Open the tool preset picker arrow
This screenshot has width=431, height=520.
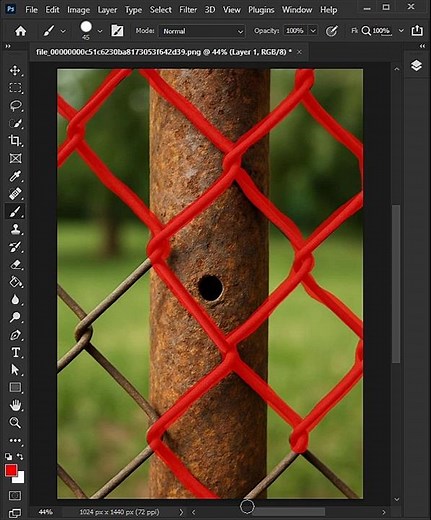click(x=63, y=31)
